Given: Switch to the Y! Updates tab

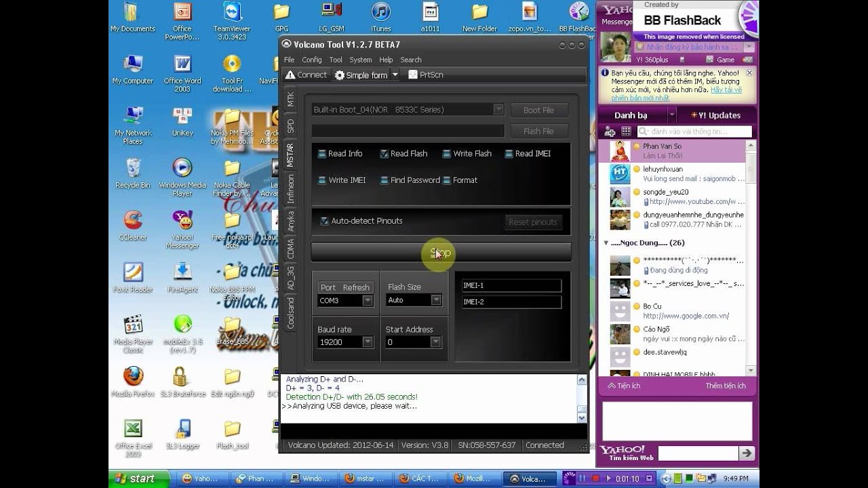Looking at the screenshot, I should (x=715, y=115).
